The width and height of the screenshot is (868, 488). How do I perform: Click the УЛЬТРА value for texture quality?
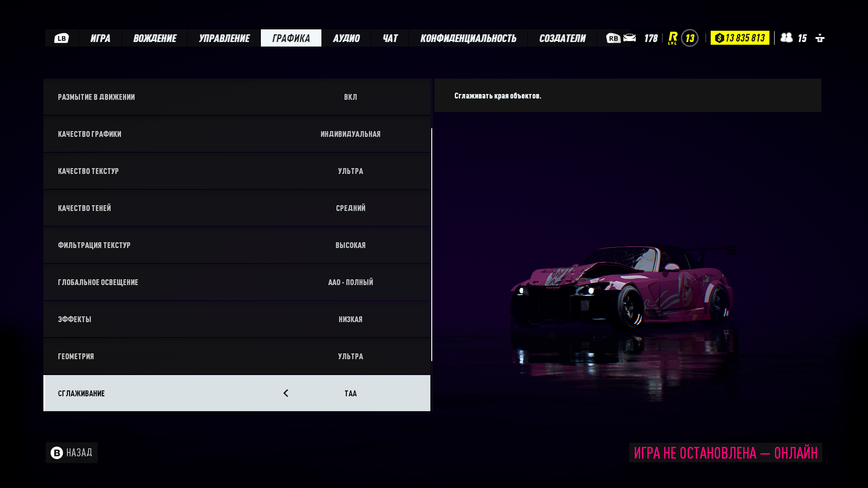350,171
